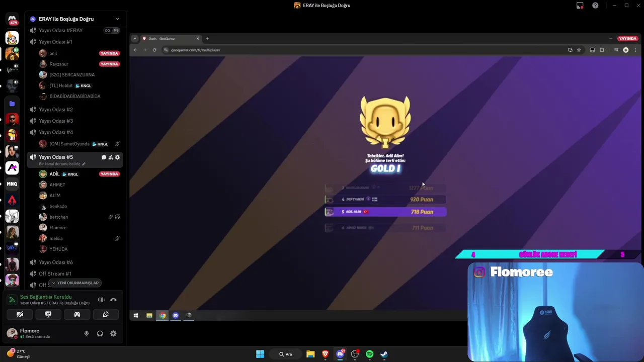This screenshot has width=644, height=362.
Task: Open chat for Yayın Odası #5
Action: pos(104,157)
